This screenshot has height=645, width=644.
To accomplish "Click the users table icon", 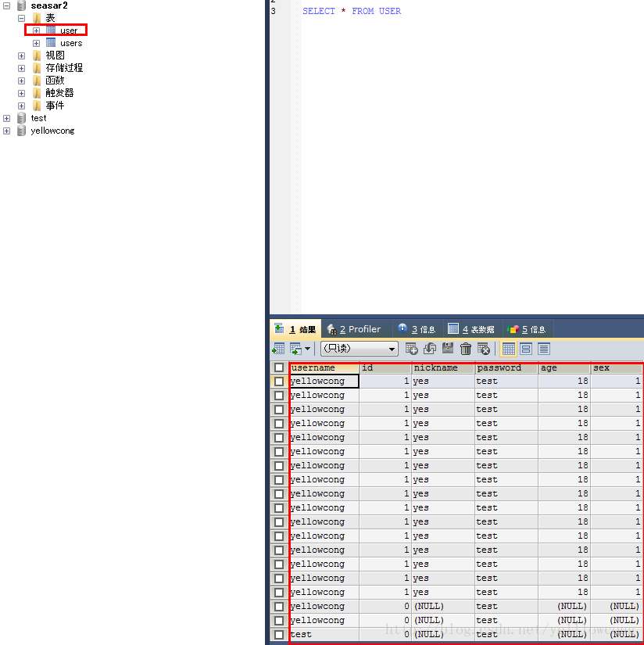I will (51, 42).
